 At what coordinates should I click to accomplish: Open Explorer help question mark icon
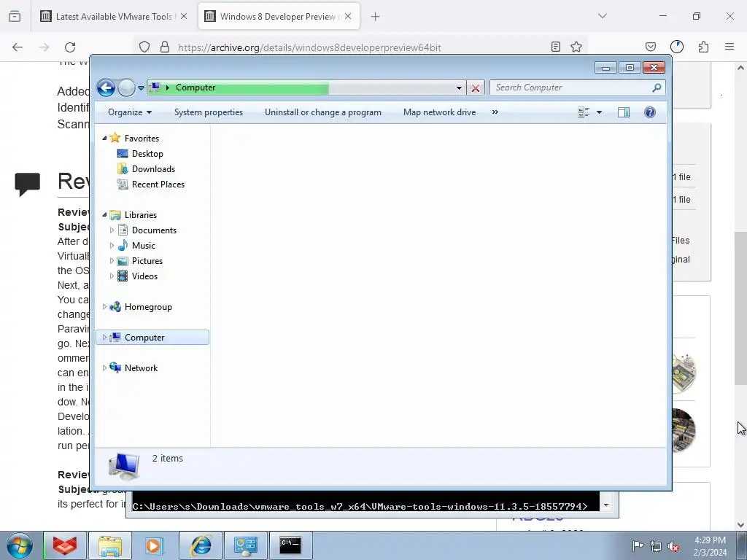[x=650, y=112]
